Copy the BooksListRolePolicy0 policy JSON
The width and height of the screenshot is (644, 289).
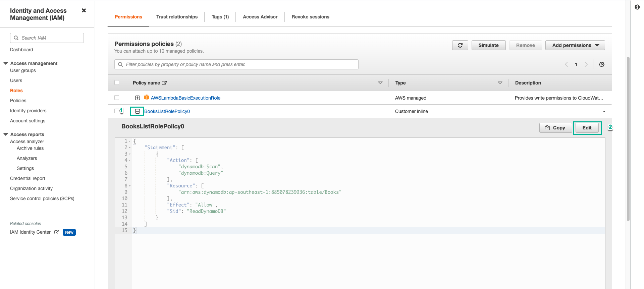coord(555,128)
